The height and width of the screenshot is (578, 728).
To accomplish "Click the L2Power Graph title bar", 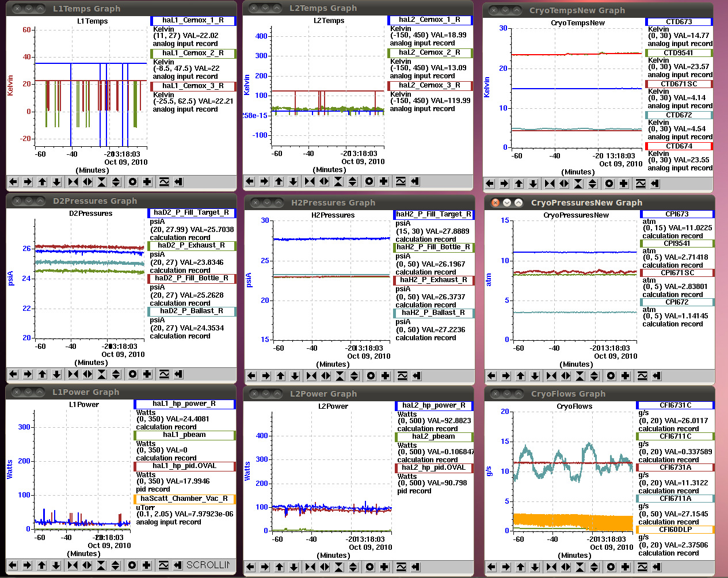I will pyautogui.click(x=358, y=394).
